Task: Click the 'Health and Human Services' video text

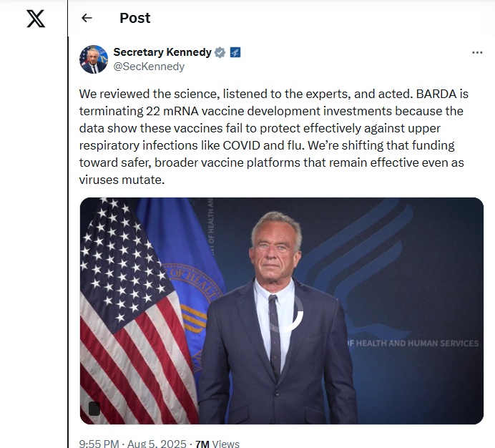Action: click(413, 343)
